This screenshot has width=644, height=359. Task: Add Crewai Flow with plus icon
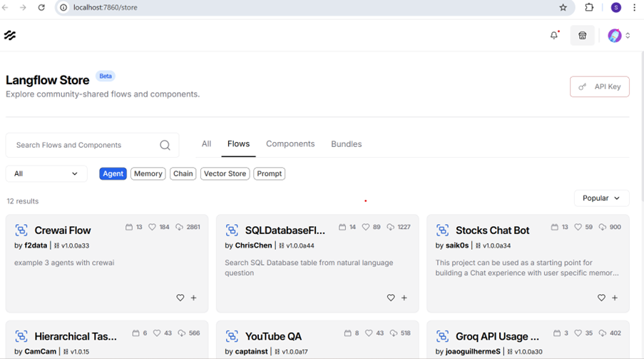(194, 298)
